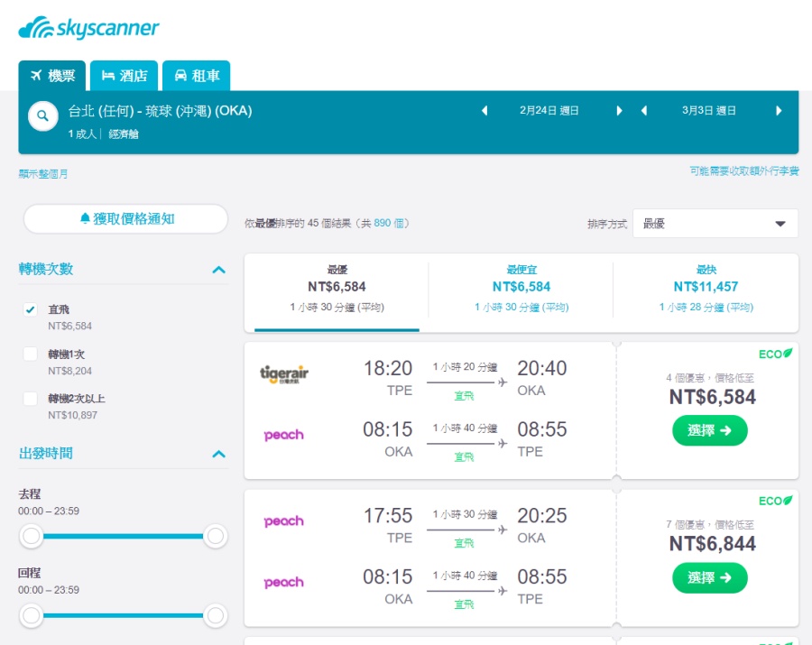Screen dimensions: 812x645
Task: Click 回程 slider left handle
Action: click(31, 615)
